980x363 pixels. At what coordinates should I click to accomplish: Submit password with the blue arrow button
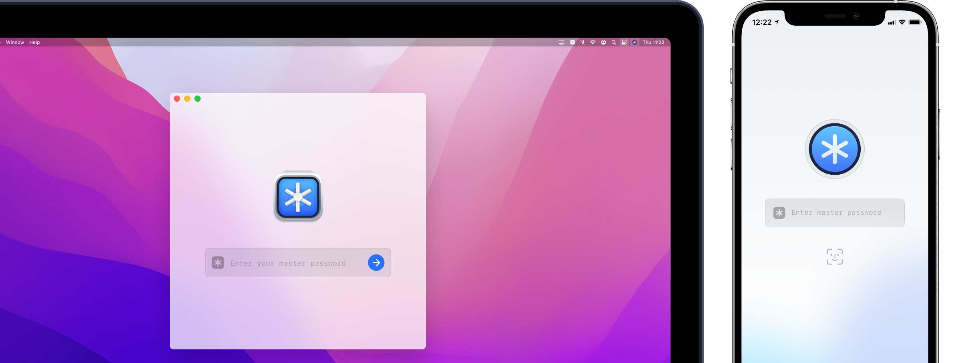tap(376, 263)
